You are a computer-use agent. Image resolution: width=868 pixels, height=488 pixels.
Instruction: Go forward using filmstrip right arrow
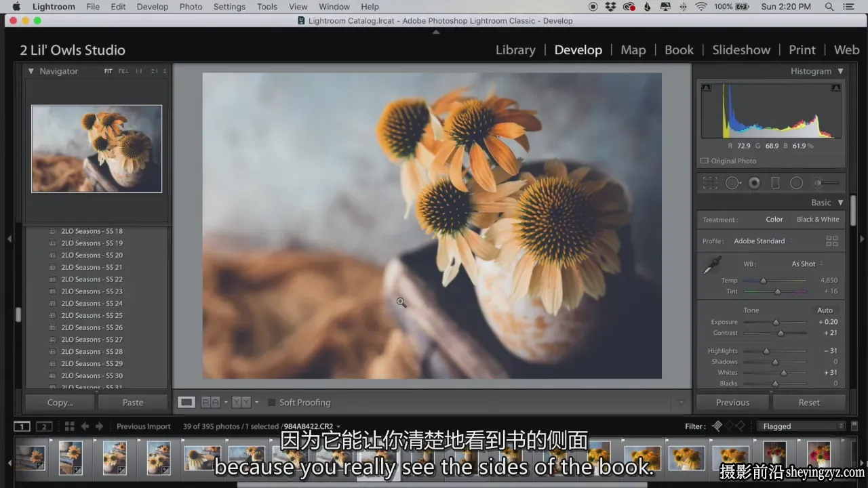(x=99, y=426)
